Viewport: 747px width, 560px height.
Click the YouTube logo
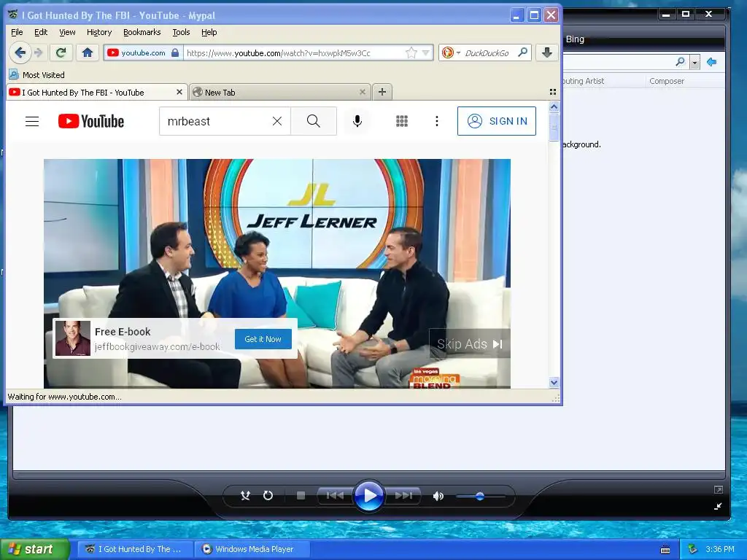(x=91, y=122)
